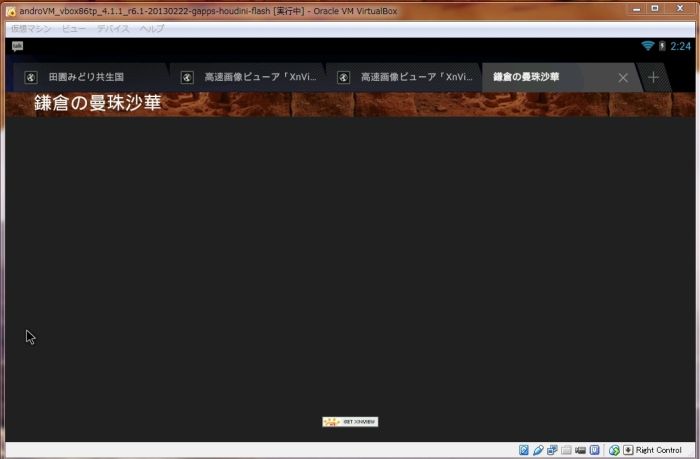700x459 pixels.
Task: Click the GET XNVIEW banner
Action: click(x=350, y=422)
